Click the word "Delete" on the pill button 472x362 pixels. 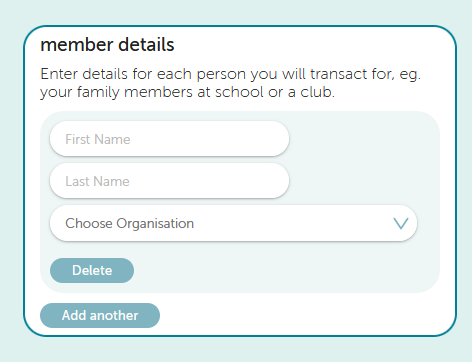tap(92, 270)
